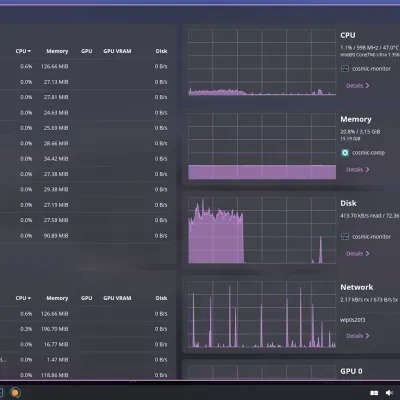
Task: Select the row with 196.70 MiB memory
Action: click(x=86, y=329)
